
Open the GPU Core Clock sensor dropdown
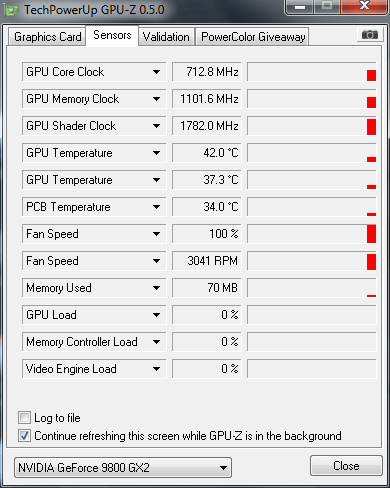(x=156, y=72)
